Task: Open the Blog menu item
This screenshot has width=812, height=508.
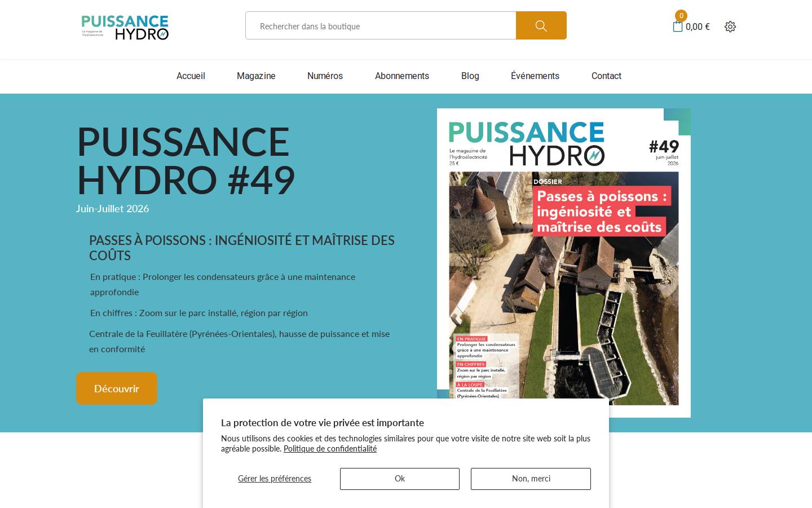Action: pyautogui.click(x=470, y=76)
